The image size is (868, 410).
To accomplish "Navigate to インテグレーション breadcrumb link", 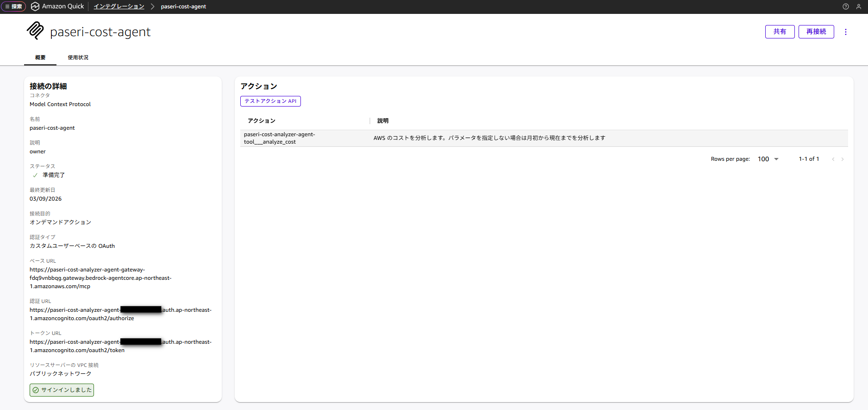I will click(119, 6).
